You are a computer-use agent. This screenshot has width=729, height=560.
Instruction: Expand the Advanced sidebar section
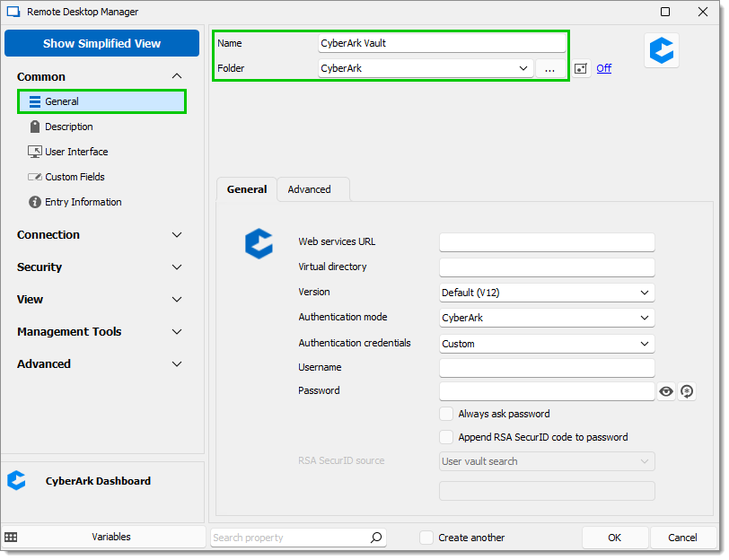[x=177, y=363]
